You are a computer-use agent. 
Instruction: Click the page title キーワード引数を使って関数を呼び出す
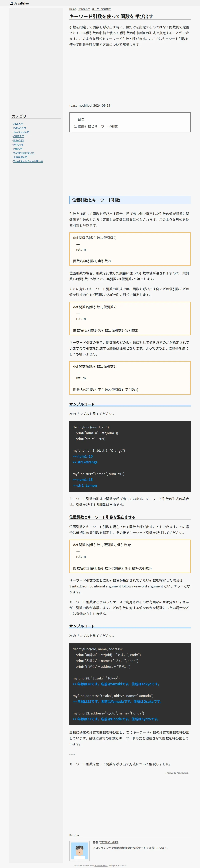click(111, 16)
